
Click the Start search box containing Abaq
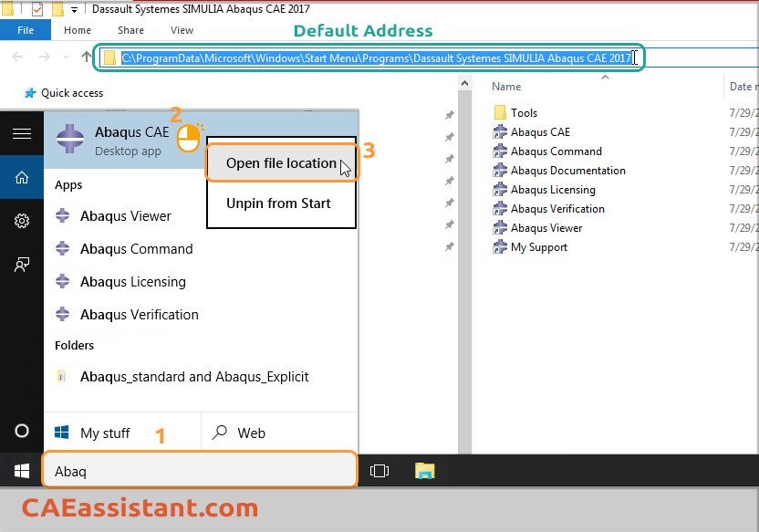click(200, 471)
